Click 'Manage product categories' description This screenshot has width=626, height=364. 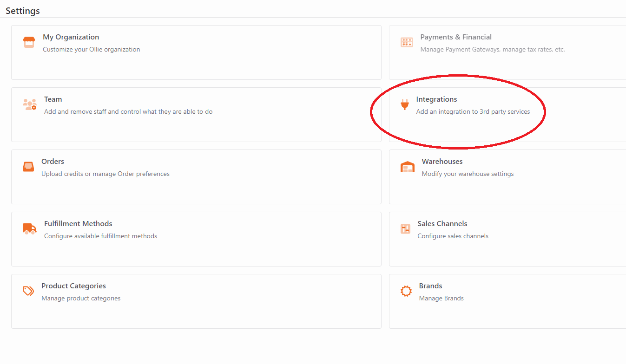point(81,298)
